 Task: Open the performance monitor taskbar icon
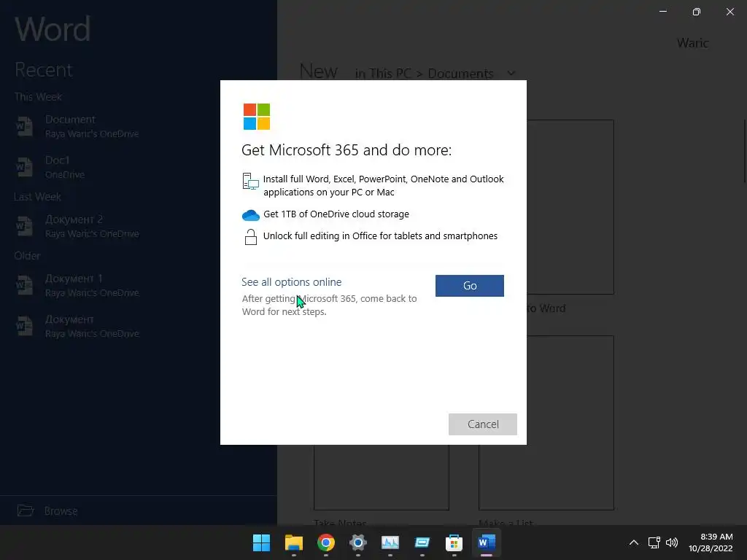(390, 542)
